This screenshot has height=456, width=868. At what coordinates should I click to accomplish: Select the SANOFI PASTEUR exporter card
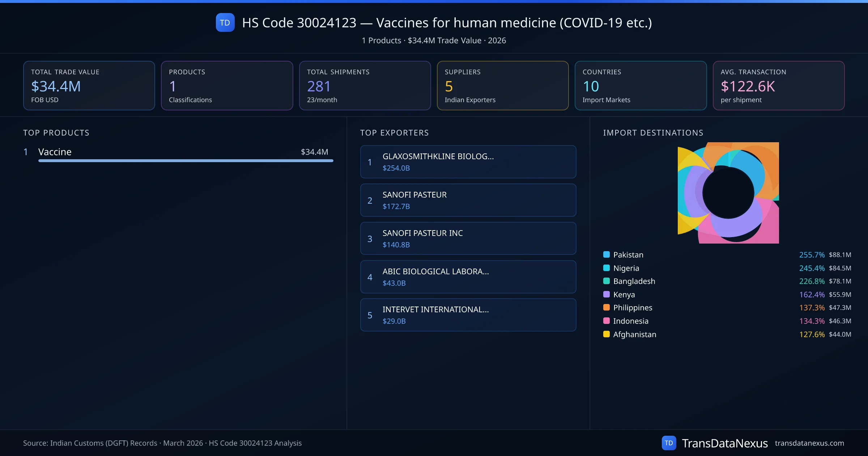pyautogui.click(x=468, y=200)
